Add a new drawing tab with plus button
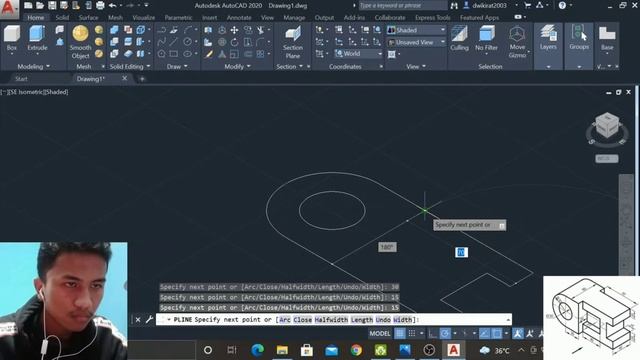The height and width of the screenshot is (360, 640). pyautogui.click(x=142, y=79)
